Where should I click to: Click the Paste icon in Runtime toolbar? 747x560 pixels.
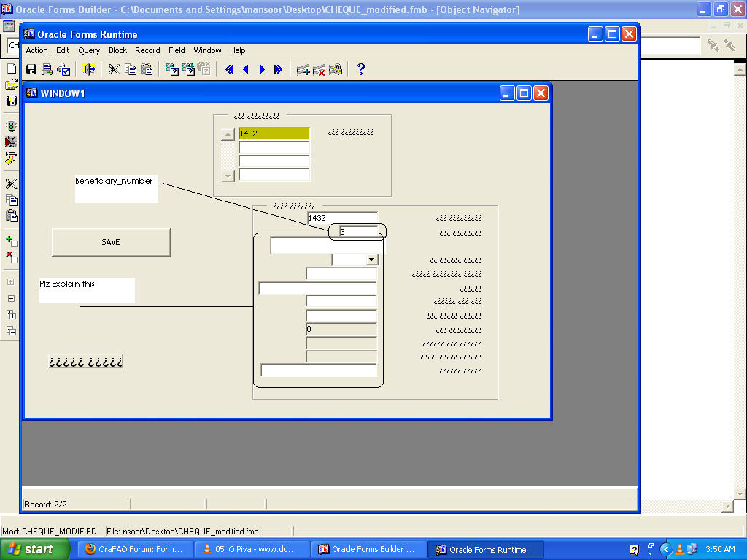tap(147, 69)
